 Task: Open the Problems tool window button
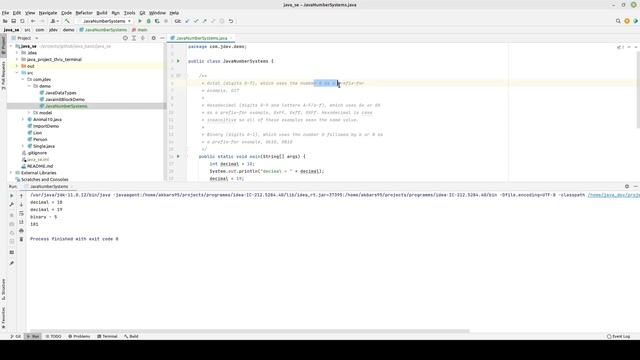point(79,336)
